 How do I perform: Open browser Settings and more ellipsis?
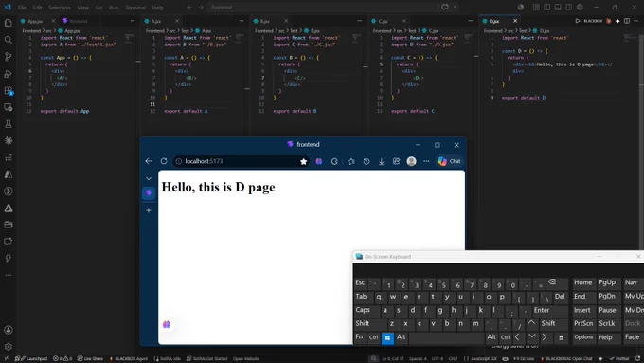click(426, 161)
